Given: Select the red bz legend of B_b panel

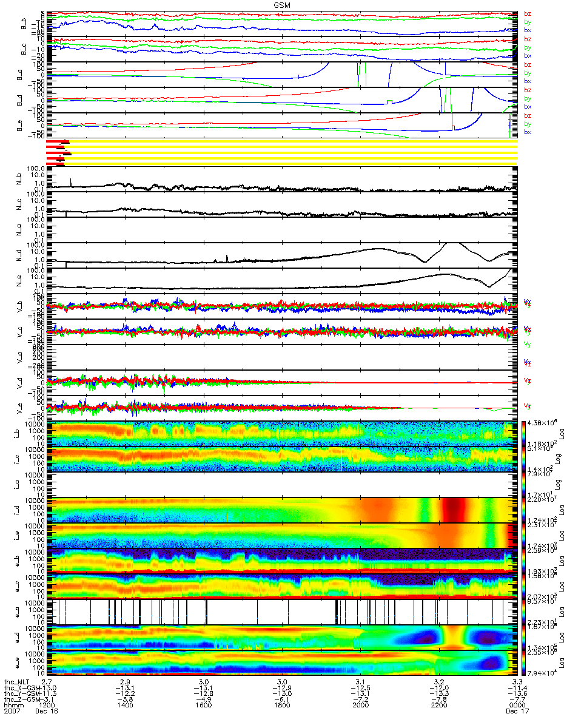Looking at the screenshot, I should (528, 14).
